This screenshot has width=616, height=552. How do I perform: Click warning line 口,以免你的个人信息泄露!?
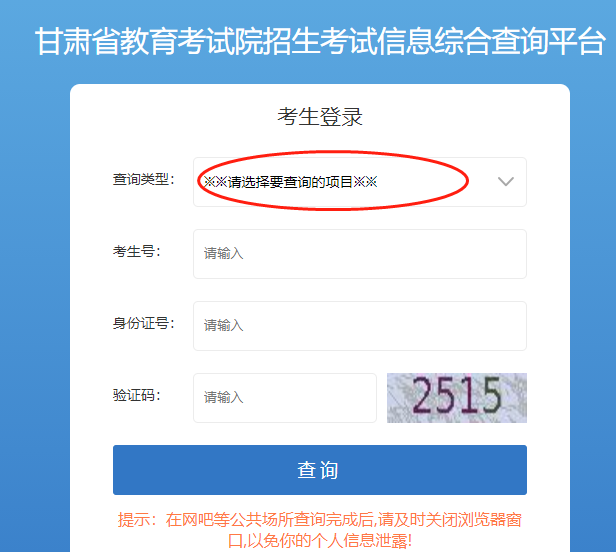[x=320, y=541]
